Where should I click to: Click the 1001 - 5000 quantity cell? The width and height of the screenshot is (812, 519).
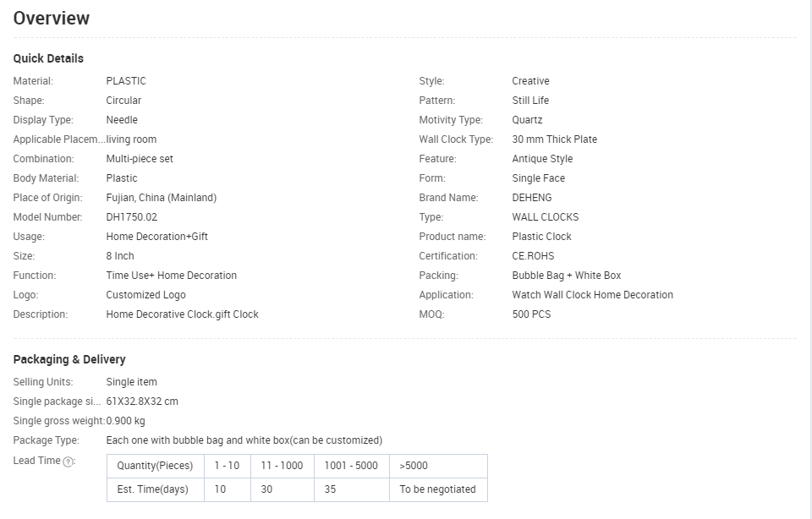tap(351, 466)
